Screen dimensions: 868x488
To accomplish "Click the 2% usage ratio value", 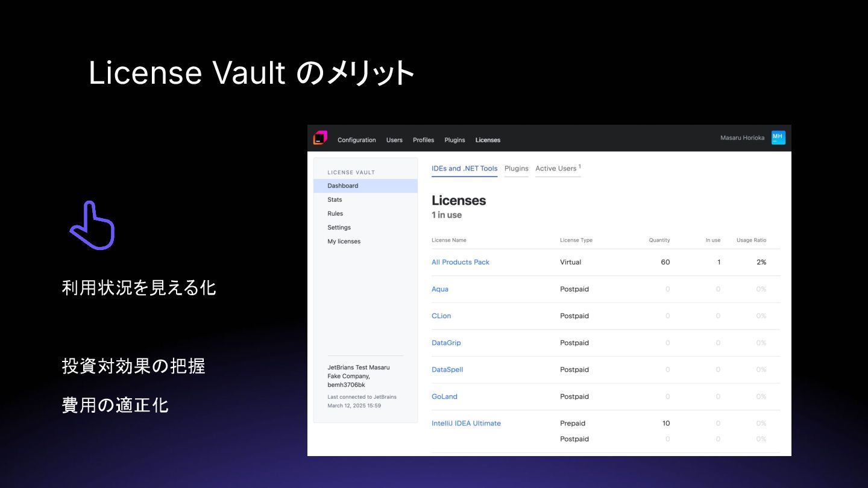I will pyautogui.click(x=762, y=262).
